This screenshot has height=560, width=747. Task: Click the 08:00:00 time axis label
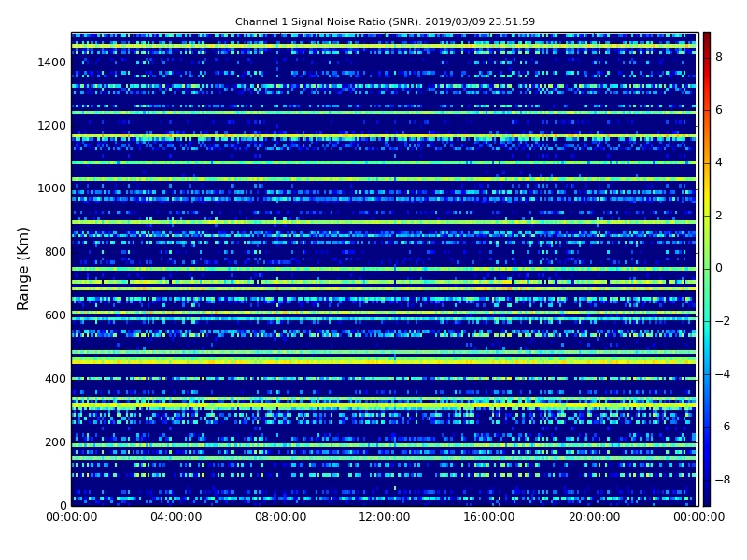tap(281, 517)
